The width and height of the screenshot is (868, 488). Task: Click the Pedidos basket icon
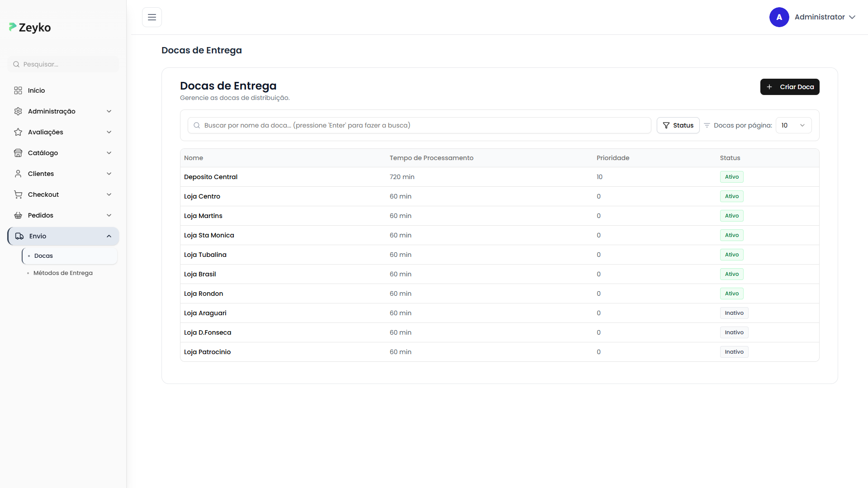(18, 215)
